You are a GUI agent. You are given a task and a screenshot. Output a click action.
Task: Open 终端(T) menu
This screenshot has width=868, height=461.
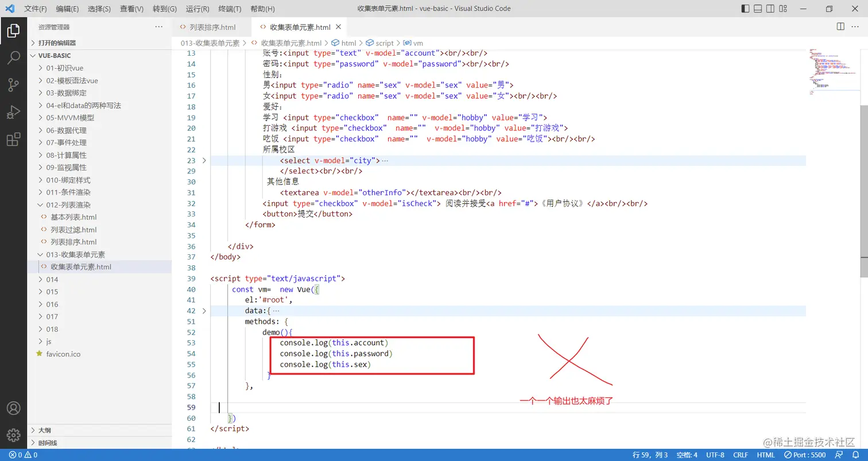[230, 9]
